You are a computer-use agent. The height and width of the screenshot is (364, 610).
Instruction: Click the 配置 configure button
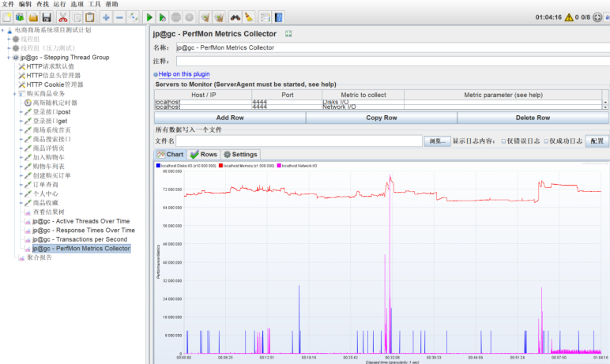coord(597,141)
